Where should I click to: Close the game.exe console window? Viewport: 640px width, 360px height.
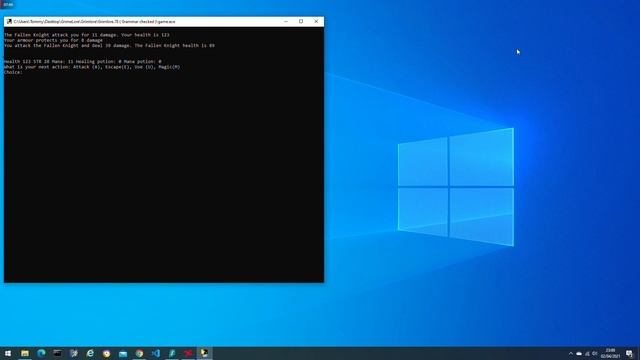(316, 21)
